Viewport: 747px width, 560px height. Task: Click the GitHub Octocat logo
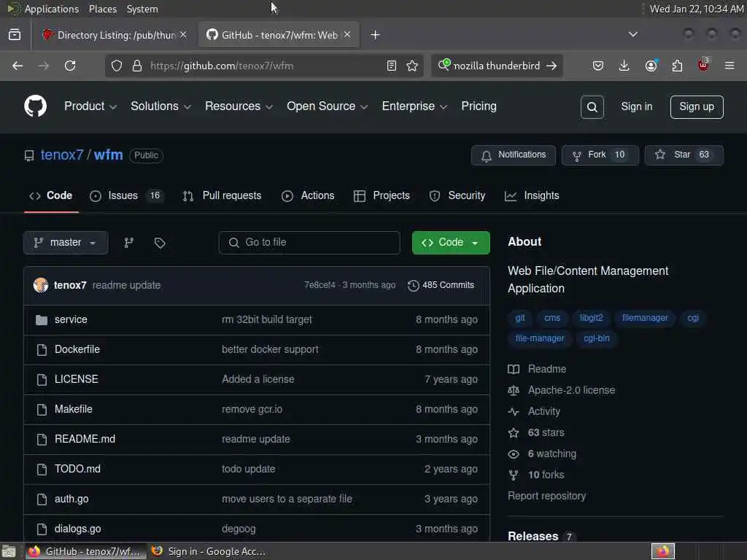(x=35, y=106)
